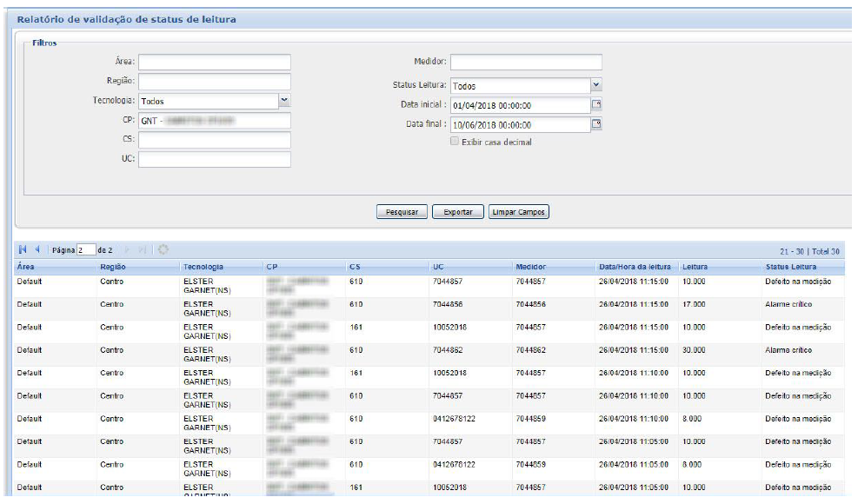This screenshot has width=858, height=504.
Task: Click the next page arrow
Action: pyautogui.click(x=127, y=251)
